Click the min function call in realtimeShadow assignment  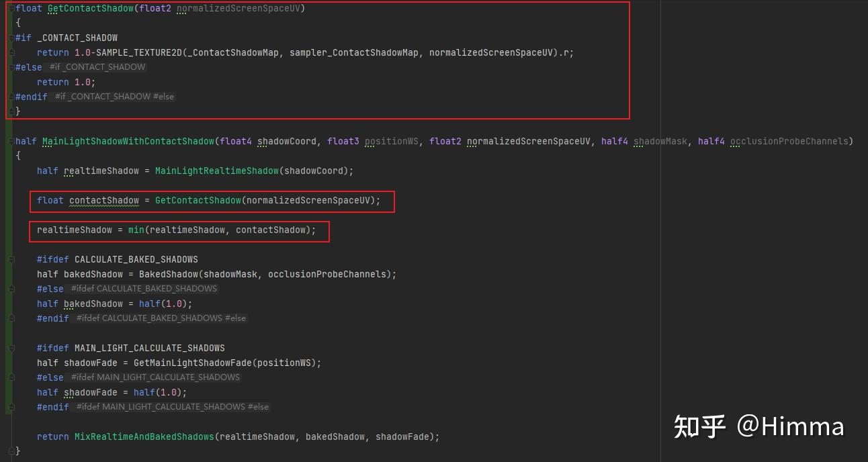(136, 230)
